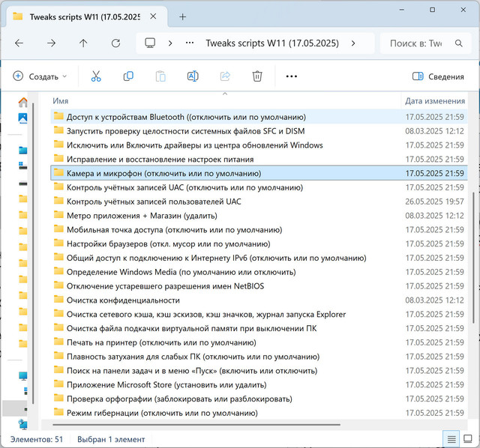Open Home in the navigation pane
The width and height of the screenshot is (480, 448).
tap(23, 102)
